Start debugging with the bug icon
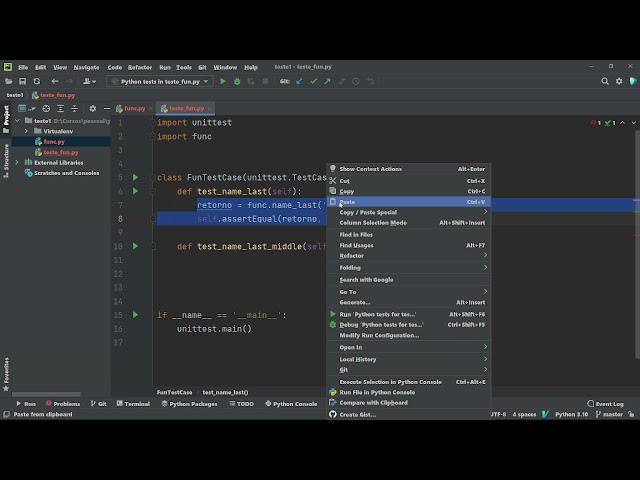The height and width of the screenshot is (480, 640). pos(237,82)
